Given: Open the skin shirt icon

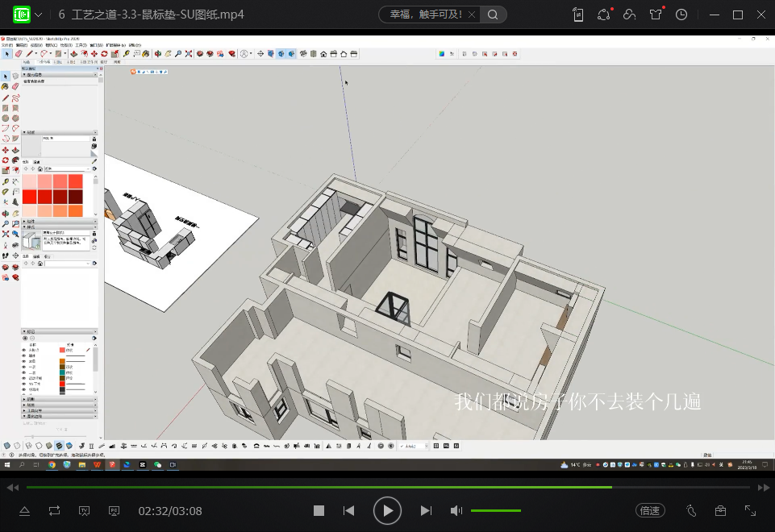Looking at the screenshot, I should click(656, 15).
